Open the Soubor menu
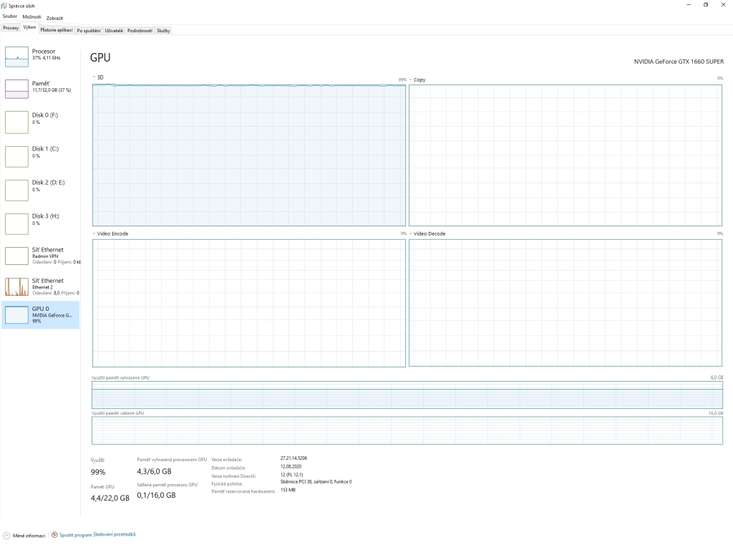 tap(9, 16)
